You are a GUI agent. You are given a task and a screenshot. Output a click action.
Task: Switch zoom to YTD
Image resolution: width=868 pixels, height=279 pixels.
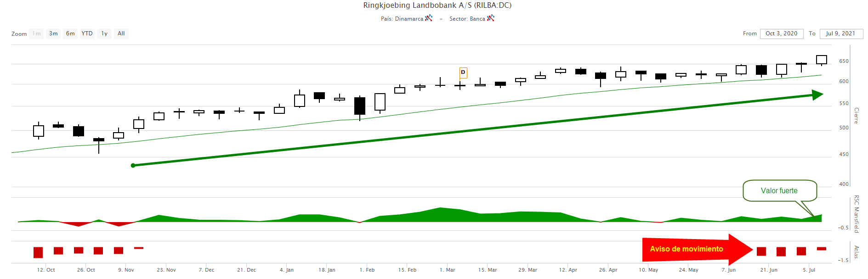87,33
